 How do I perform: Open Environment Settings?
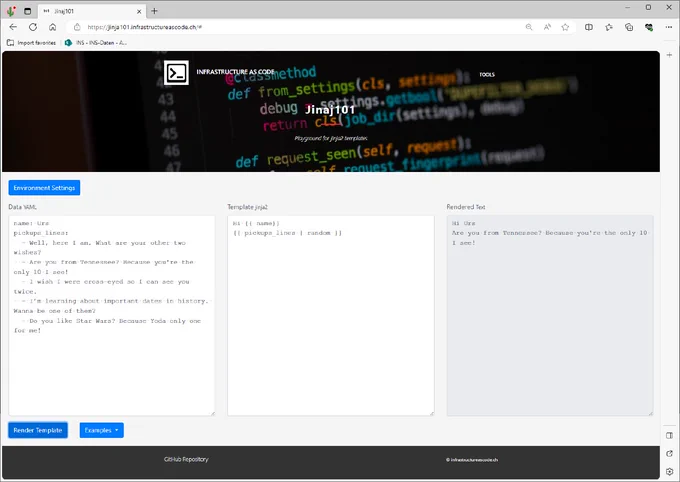44,188
